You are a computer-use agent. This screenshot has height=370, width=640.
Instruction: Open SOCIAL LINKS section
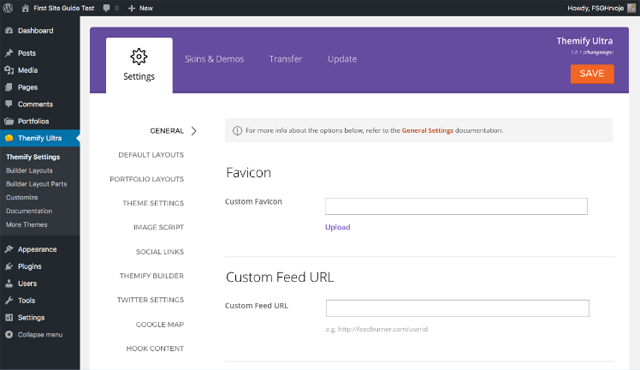click(x=160, y=252)
